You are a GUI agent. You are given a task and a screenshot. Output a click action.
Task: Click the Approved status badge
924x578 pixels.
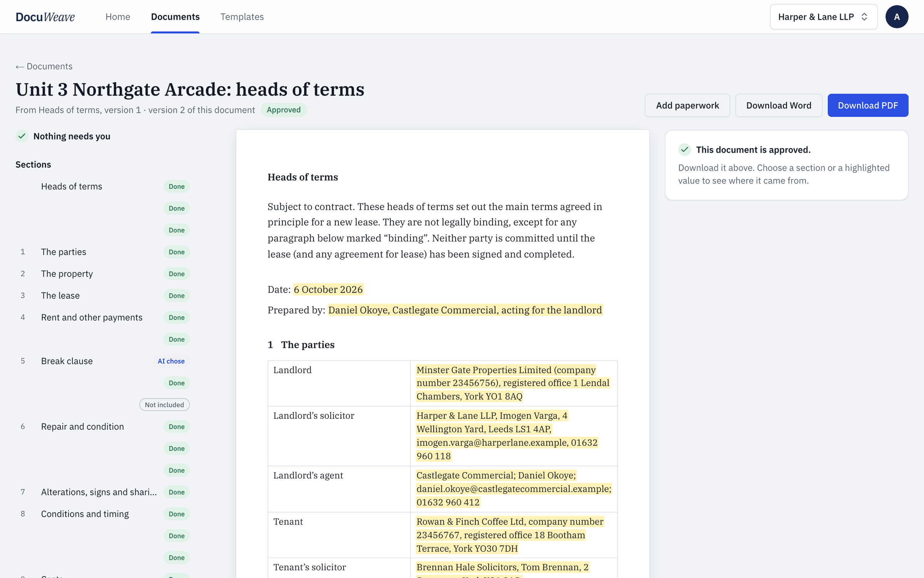(284, 110)
